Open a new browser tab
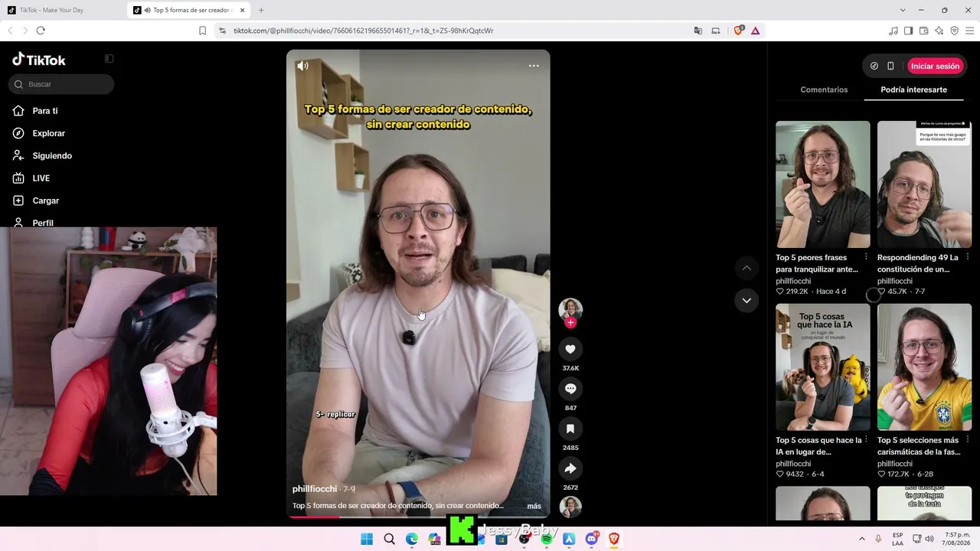Viewport: 980px width, 551px height. (x=261, y=10)
